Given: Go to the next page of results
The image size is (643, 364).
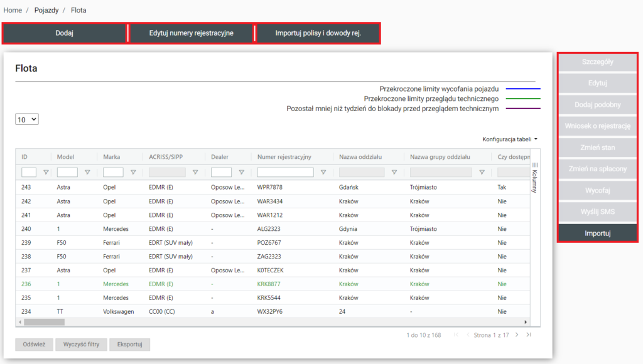Looking at the screenshot, I should (517, 335).
